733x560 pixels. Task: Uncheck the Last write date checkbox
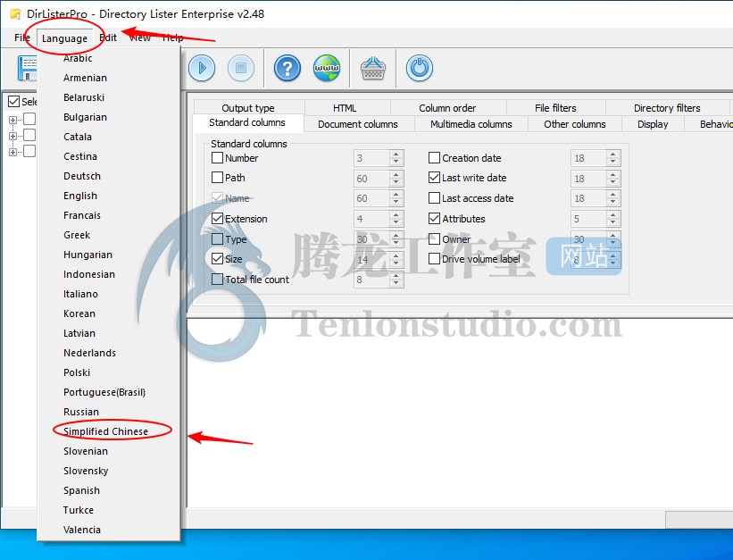(x=434, y=178)
